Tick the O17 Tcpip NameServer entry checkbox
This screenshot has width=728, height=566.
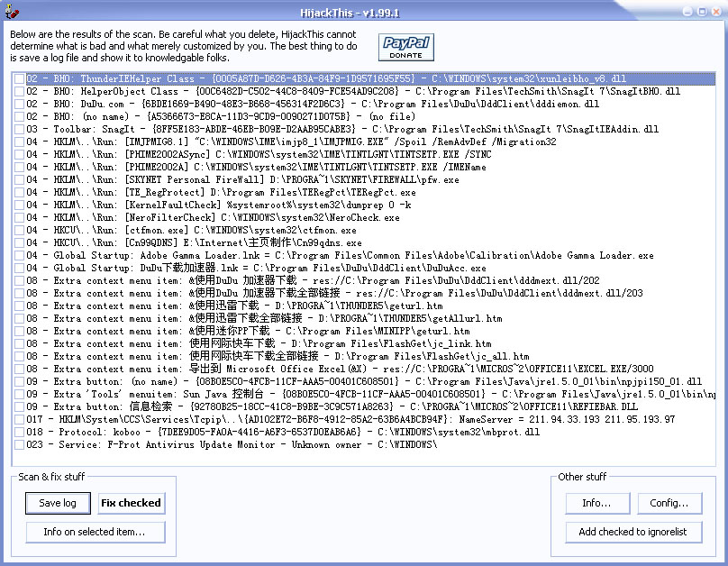[19, 420]
